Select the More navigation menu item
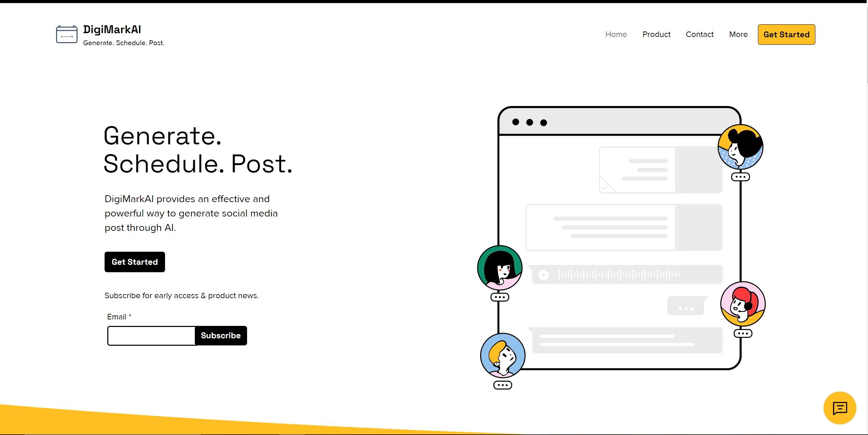 click(x=738, y=35)
